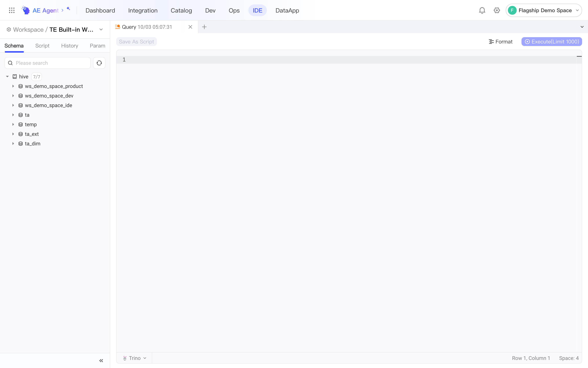
Task: Close the Query 10/03 05:07:31 tab
Action: (x=190, y=27)
